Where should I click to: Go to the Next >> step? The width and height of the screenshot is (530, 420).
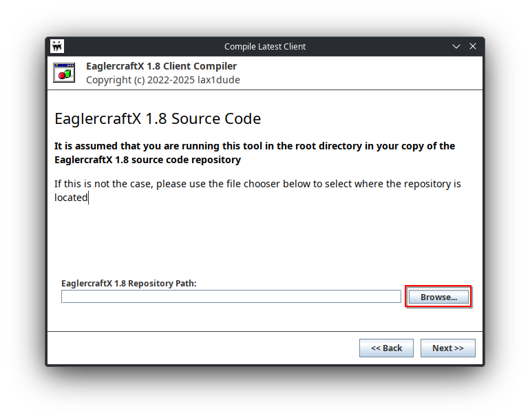(x=448, y=348)
